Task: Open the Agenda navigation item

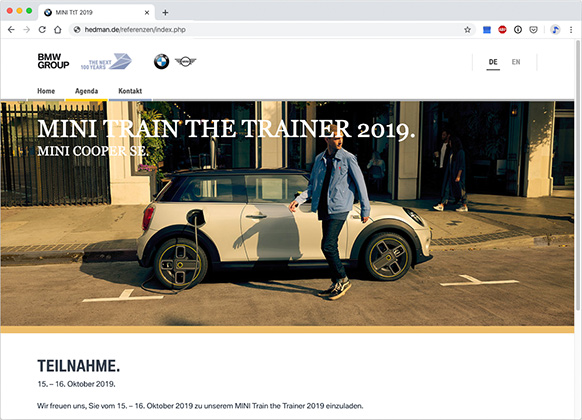Action: pos(86,91)
